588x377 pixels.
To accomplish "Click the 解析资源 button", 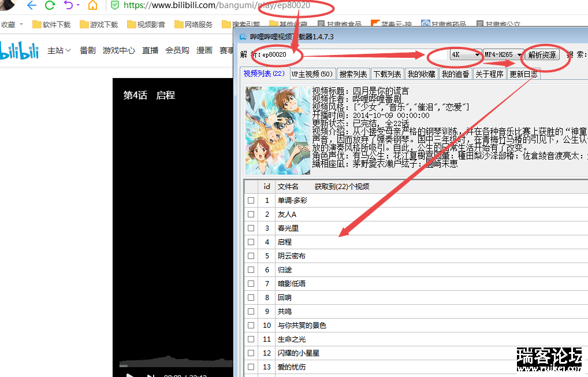I will click(x=542, y=55).
